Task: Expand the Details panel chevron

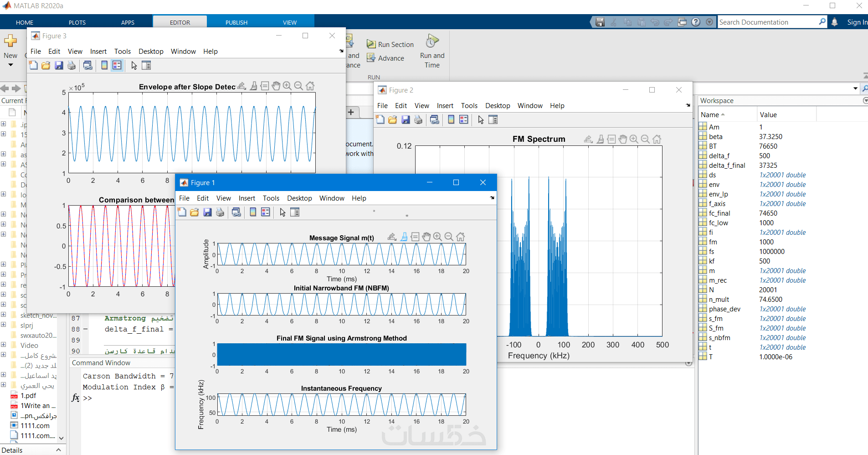Action: click(58, 450)
